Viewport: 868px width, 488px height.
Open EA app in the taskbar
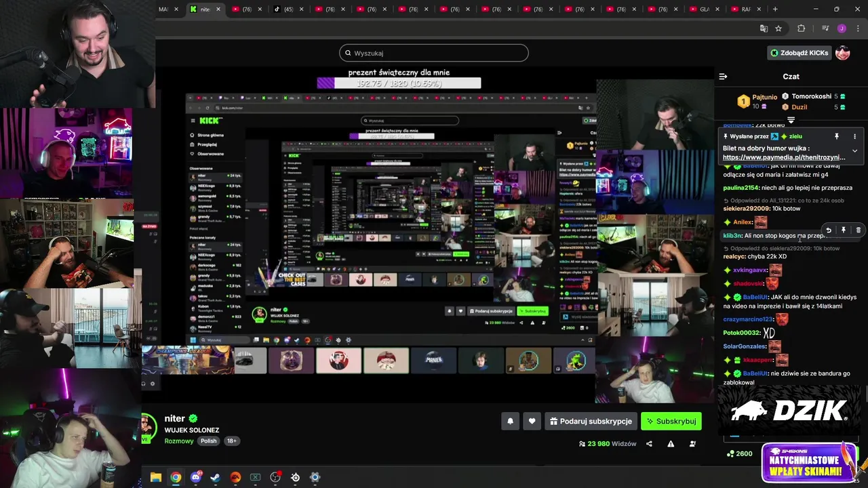(235, 477)
